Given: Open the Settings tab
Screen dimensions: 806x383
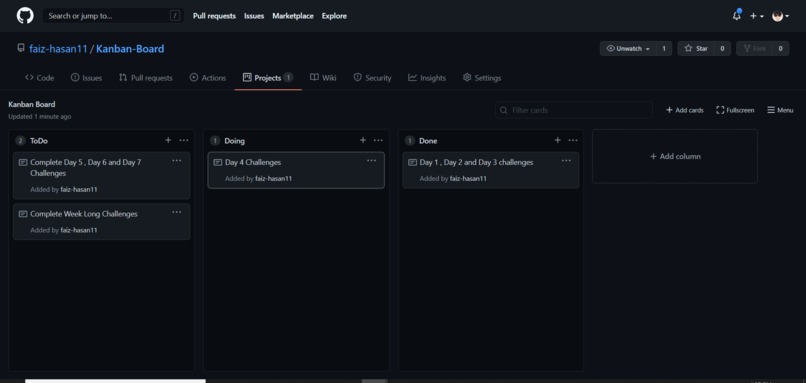Looking at the screenshot, I should [482, 78].
